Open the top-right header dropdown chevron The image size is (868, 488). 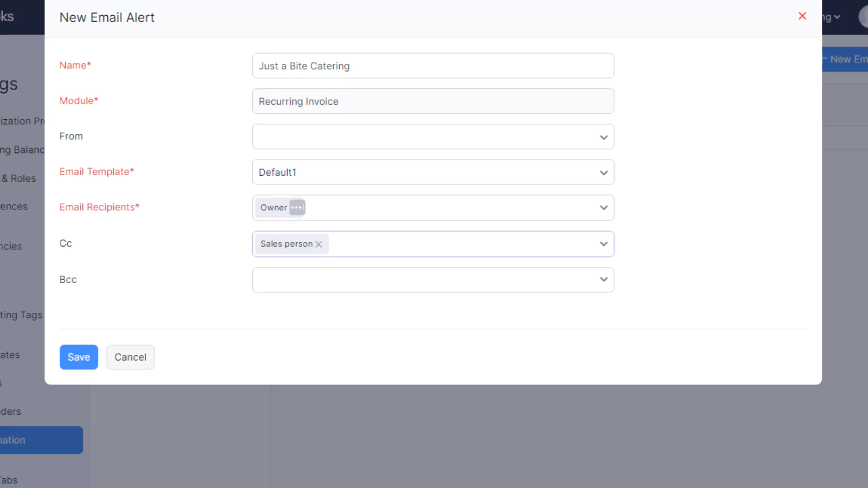pos(837,17)
